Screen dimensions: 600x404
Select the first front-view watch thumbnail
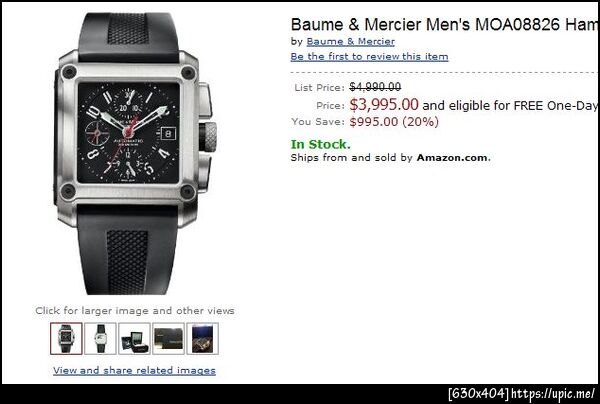point(66,338)
